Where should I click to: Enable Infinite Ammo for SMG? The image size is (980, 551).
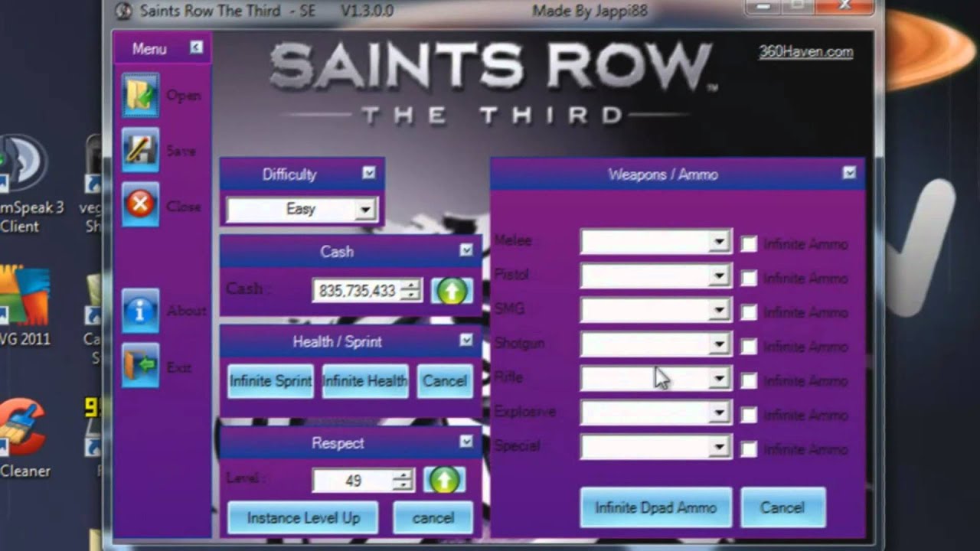pyautogui.click(x=749, y=312)
